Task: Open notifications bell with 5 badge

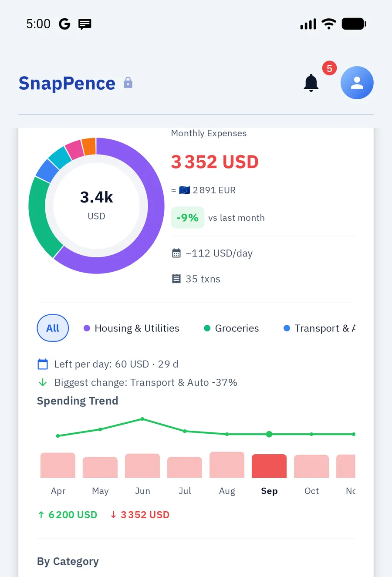Action: click(311, 82)
